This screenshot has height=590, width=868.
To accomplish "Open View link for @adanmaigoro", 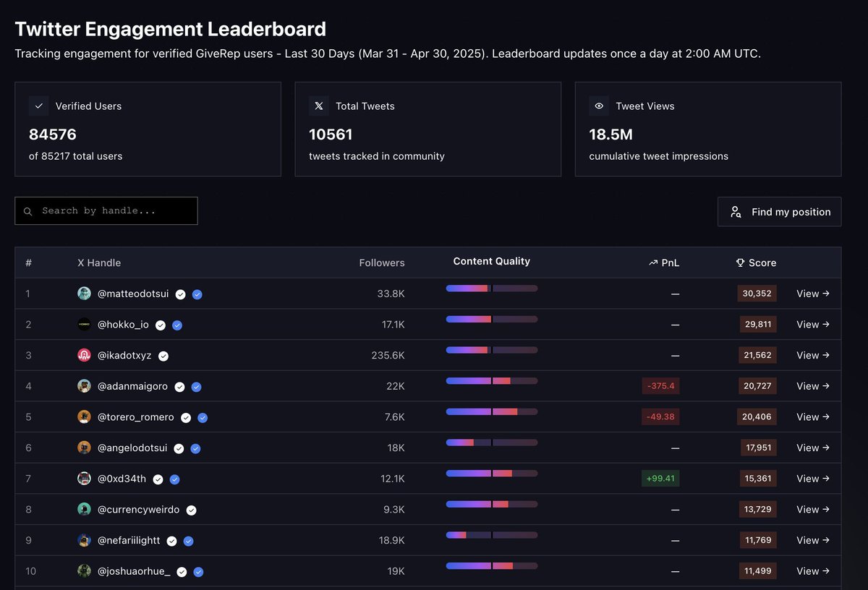I will (812, 386).
